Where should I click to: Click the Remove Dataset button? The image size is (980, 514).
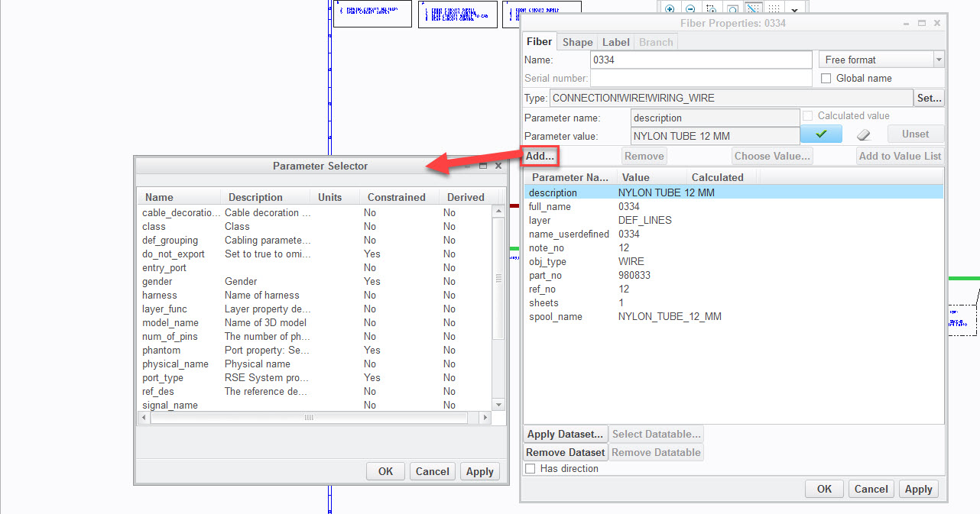pos(565,452)
